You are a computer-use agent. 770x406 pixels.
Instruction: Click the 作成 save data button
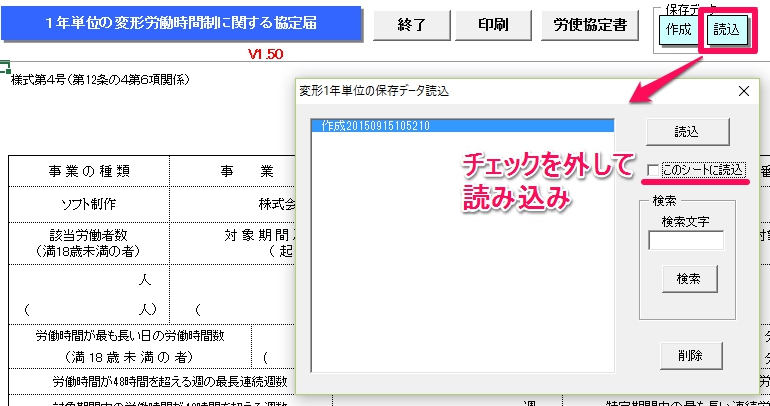(x=679, y=30)
